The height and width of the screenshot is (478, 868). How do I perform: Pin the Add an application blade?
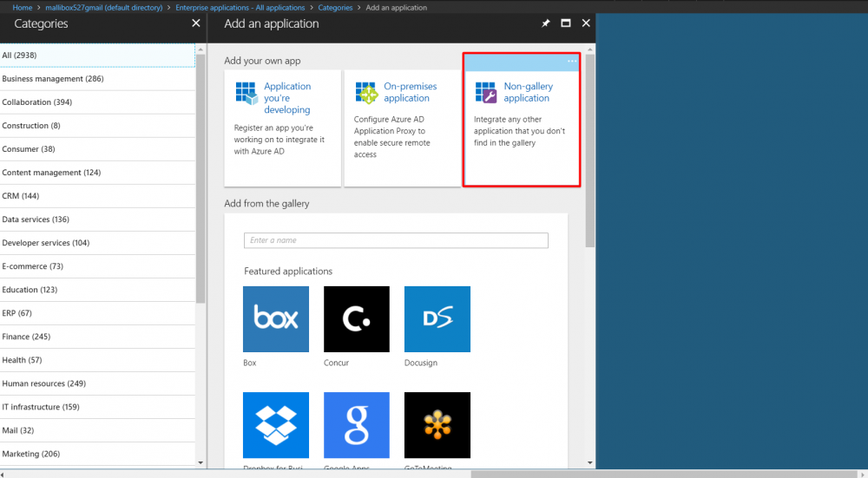(546, 23)
